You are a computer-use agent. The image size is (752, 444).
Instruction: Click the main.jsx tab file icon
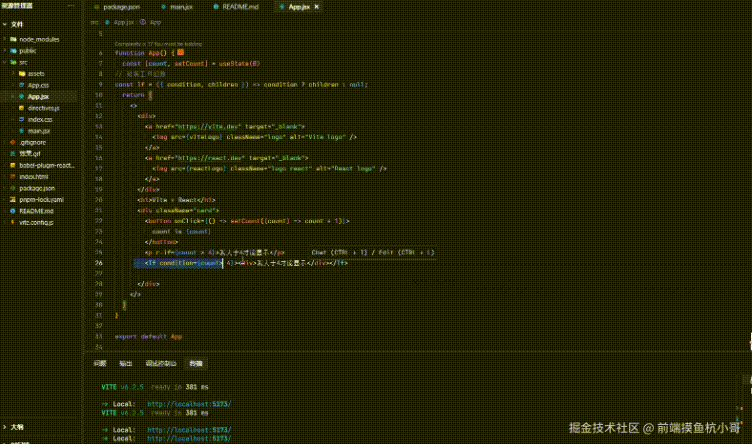tap(163, 7)
